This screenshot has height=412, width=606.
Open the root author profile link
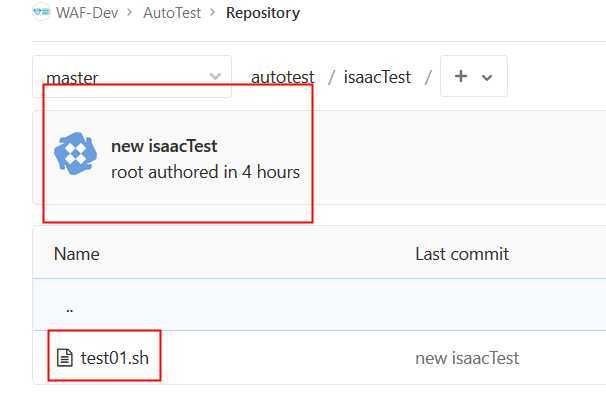[x=126, y=172]
